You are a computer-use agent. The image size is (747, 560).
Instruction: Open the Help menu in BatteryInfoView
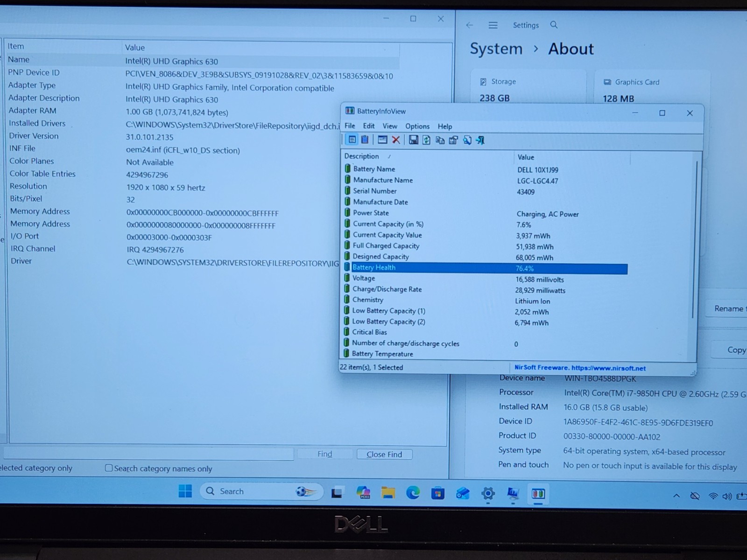point(445,126)
